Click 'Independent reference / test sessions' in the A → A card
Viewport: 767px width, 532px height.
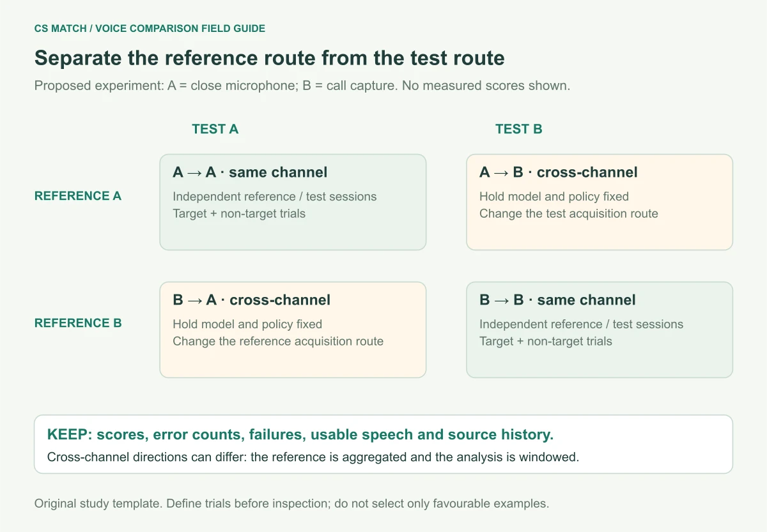click(275, 197)
